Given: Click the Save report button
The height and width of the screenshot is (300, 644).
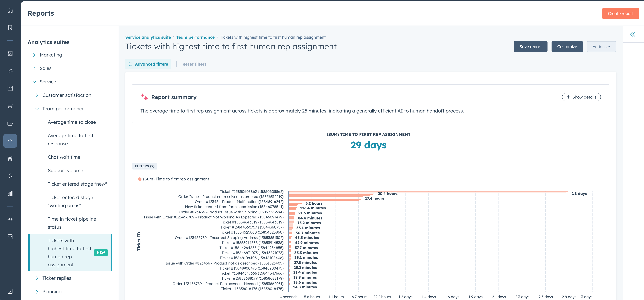Looking at the screenshot, I should (x=530, y=47).
